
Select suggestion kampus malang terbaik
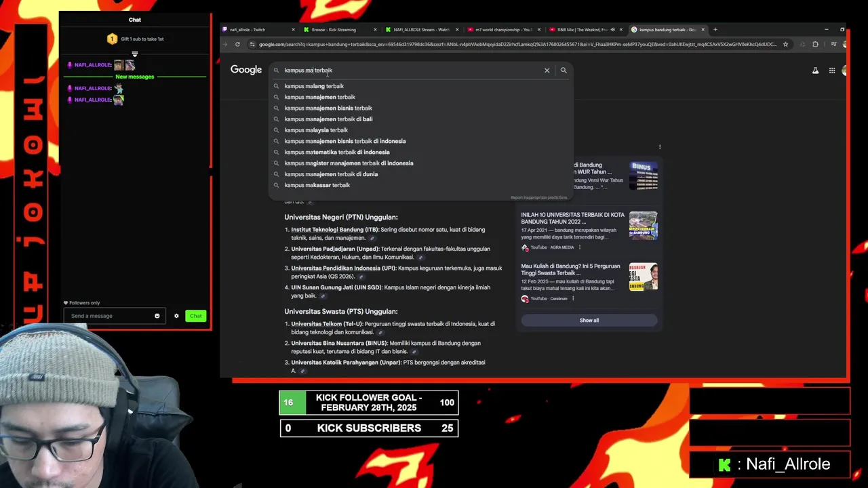coord(422,86)
